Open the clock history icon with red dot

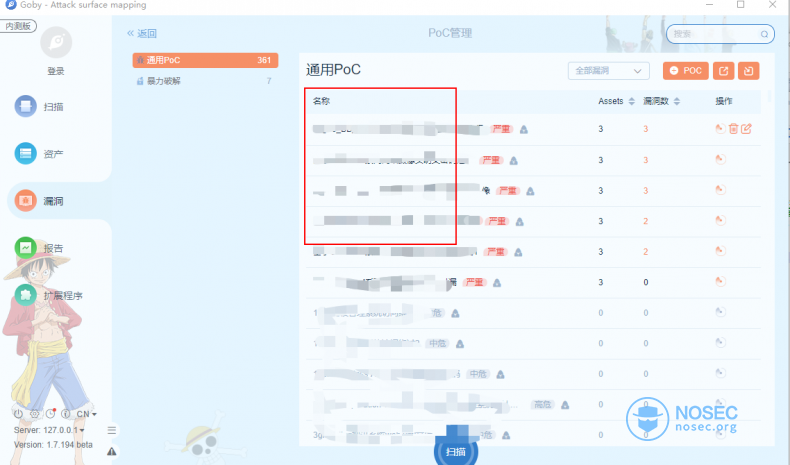(50, 414)
